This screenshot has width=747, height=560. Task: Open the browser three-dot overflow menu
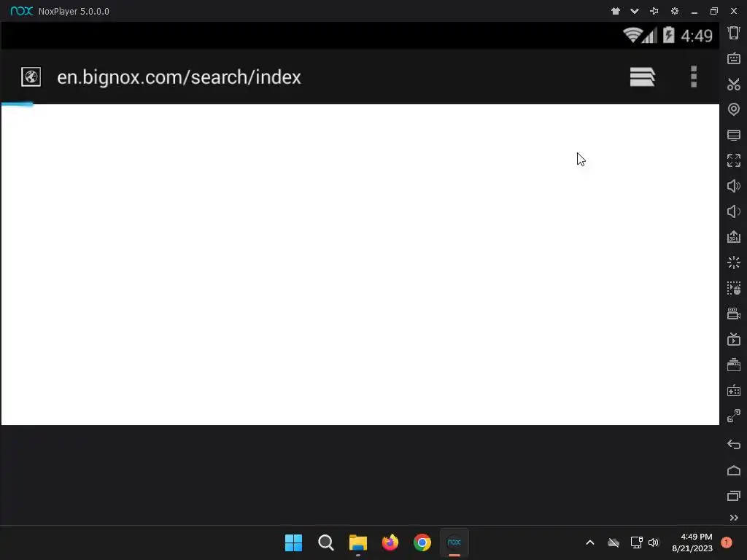click(694, 77)
